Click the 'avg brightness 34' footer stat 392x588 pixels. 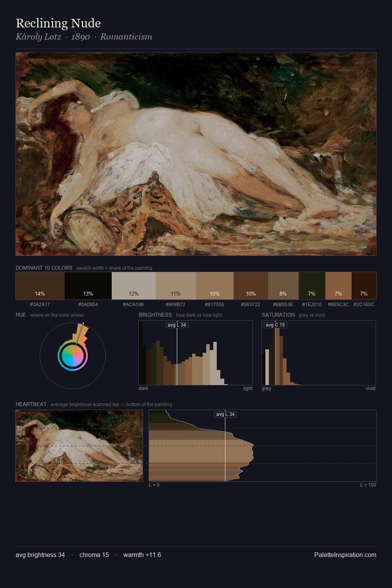40,555
